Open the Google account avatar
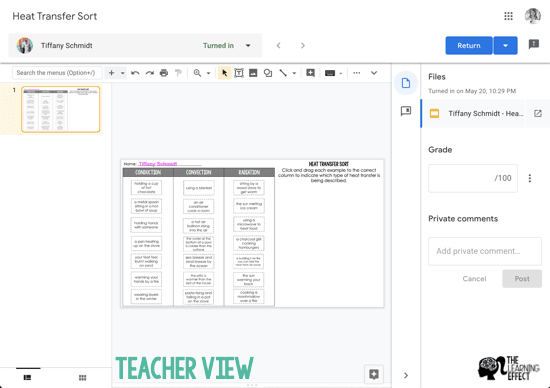The image size is (550, 388). (532, 16)
